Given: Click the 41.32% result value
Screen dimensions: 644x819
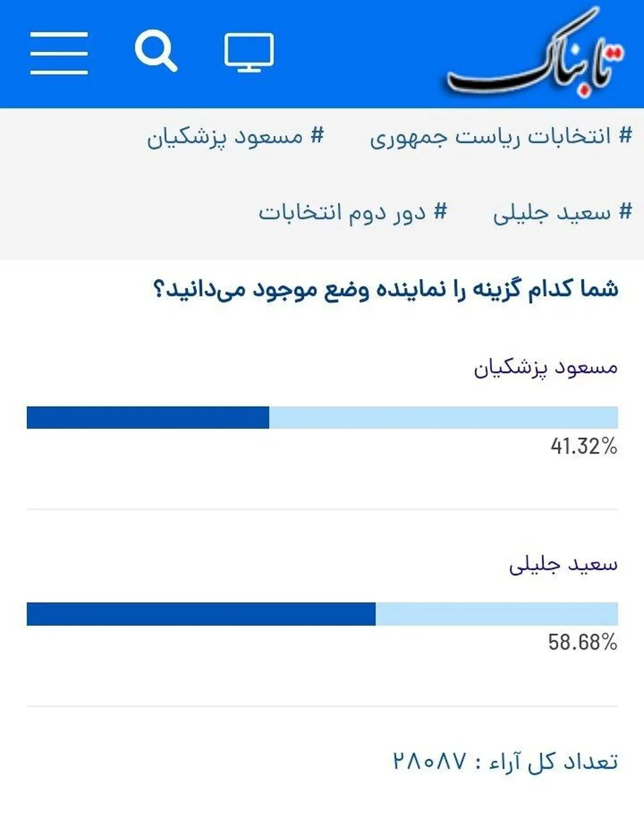Looking at the screenshot, I should (x=584, y=446).
